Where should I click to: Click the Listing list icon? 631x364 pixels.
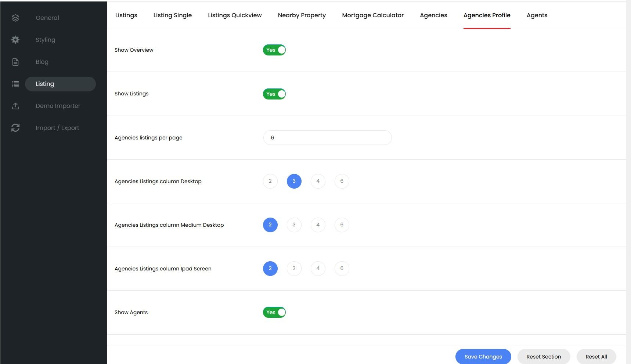click(x=15, y=84)
